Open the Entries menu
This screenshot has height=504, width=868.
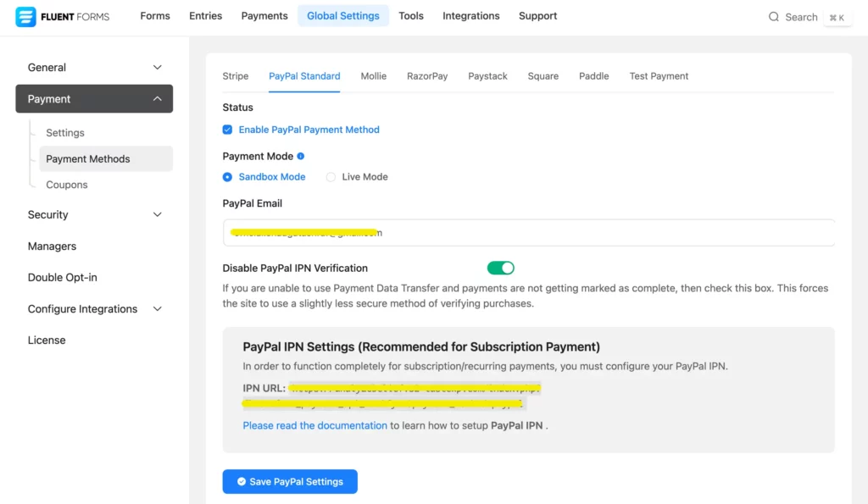tap(205, 16)
